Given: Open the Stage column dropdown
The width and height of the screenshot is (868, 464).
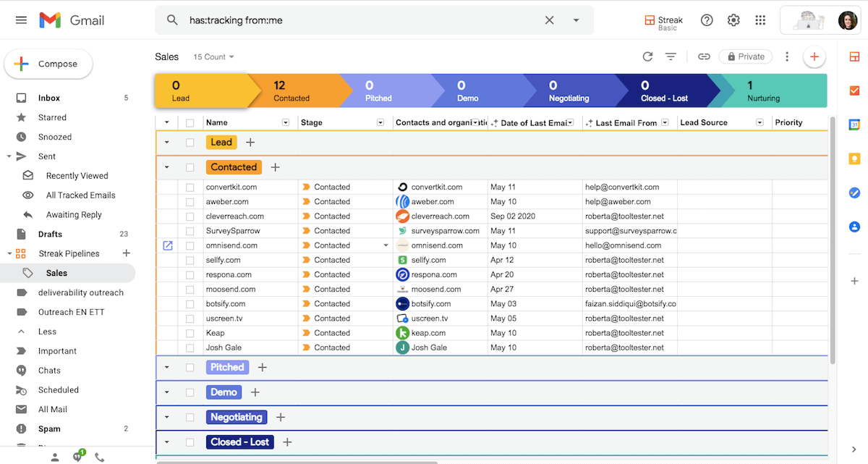Looking at the screenshot, I should pyautogui.click(x=380, y=123).
